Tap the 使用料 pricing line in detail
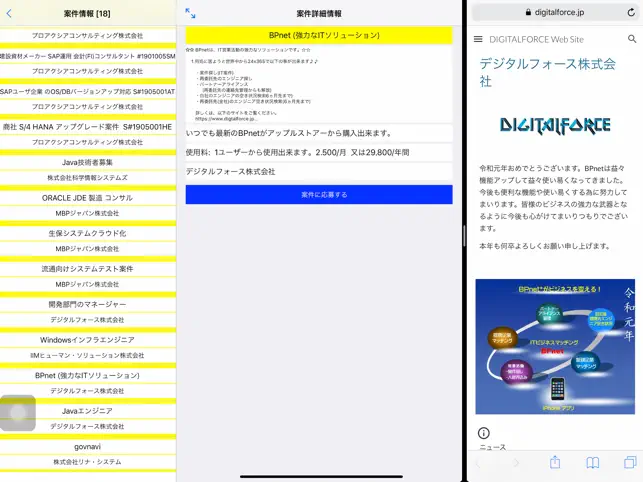643x482 pixels. click(x=319, y=152)
